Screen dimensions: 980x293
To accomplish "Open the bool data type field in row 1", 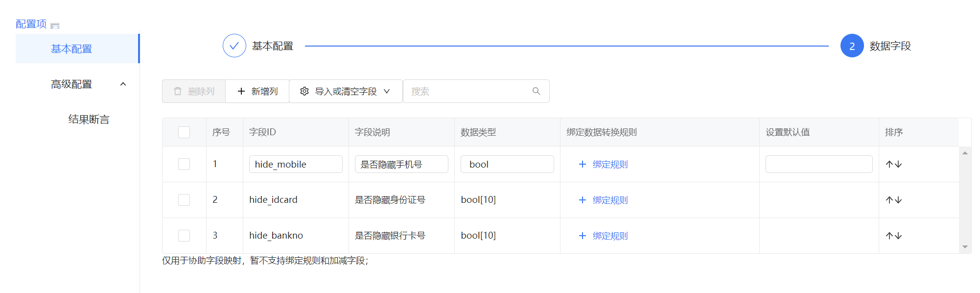I will pyautogui.click(x=507, y=164).
